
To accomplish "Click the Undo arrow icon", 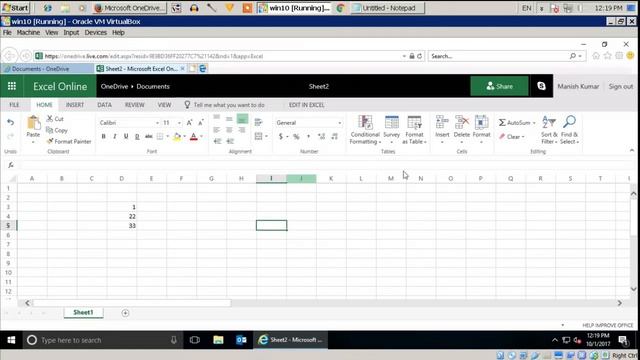I will 11,122.
